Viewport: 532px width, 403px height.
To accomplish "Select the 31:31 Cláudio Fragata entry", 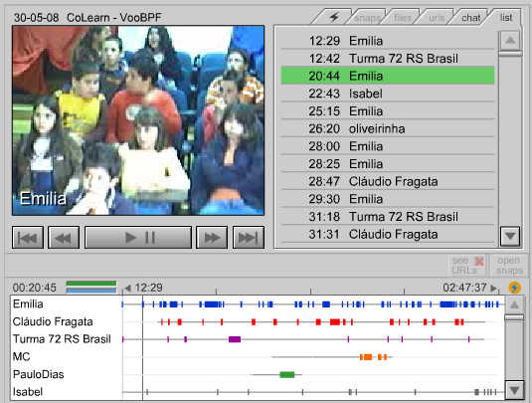I will (388, 234).
